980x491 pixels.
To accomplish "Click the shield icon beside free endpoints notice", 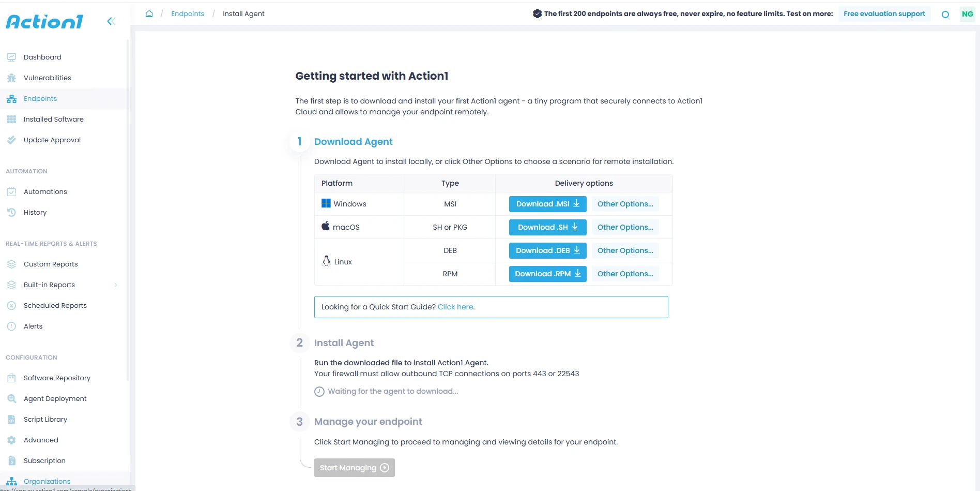I will pos(537,14).
